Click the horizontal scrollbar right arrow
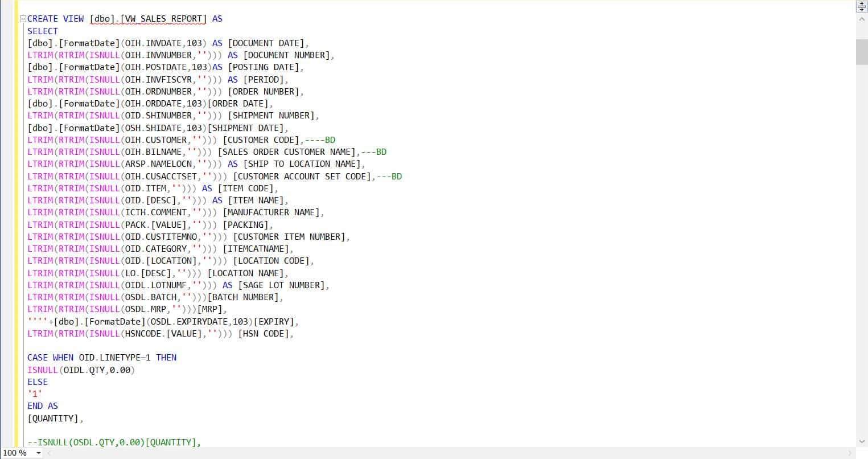The height and width of the screenshot is (459, 868). (x=850, y=453)
